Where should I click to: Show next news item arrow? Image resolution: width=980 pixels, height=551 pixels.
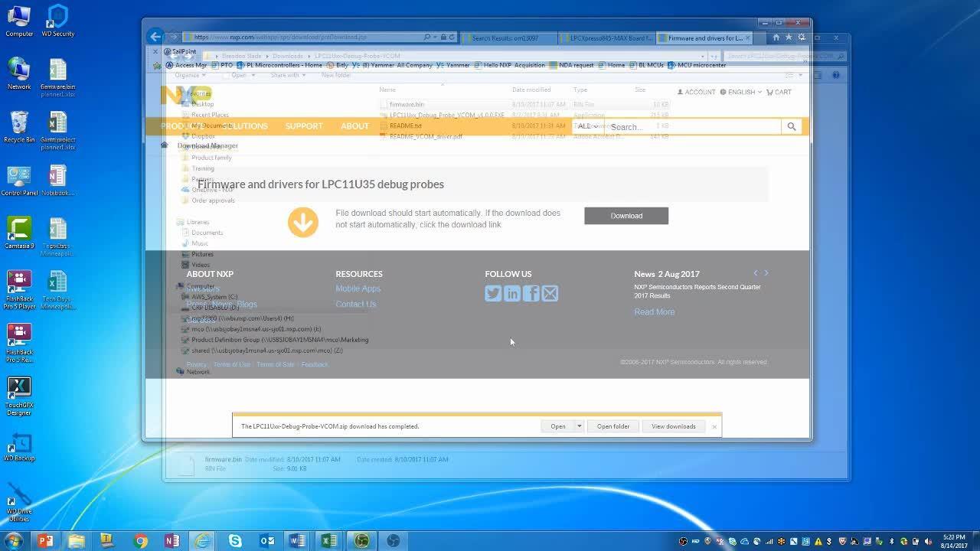tap(766, 273)
